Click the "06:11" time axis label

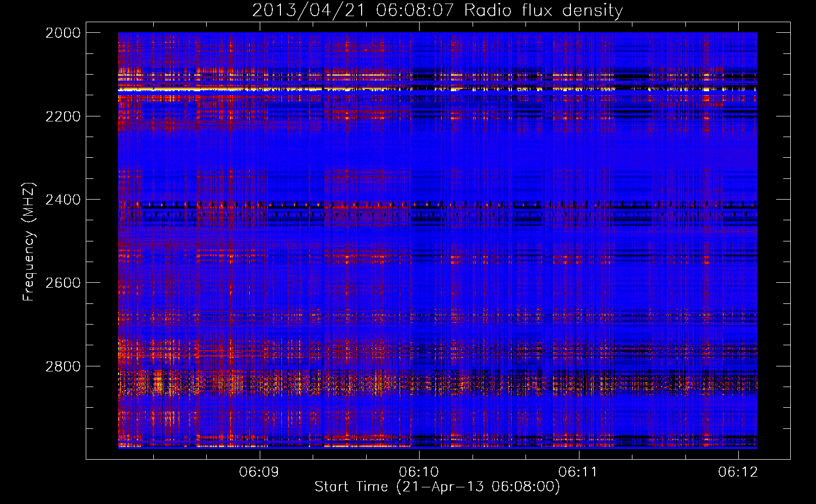(578, 472)
